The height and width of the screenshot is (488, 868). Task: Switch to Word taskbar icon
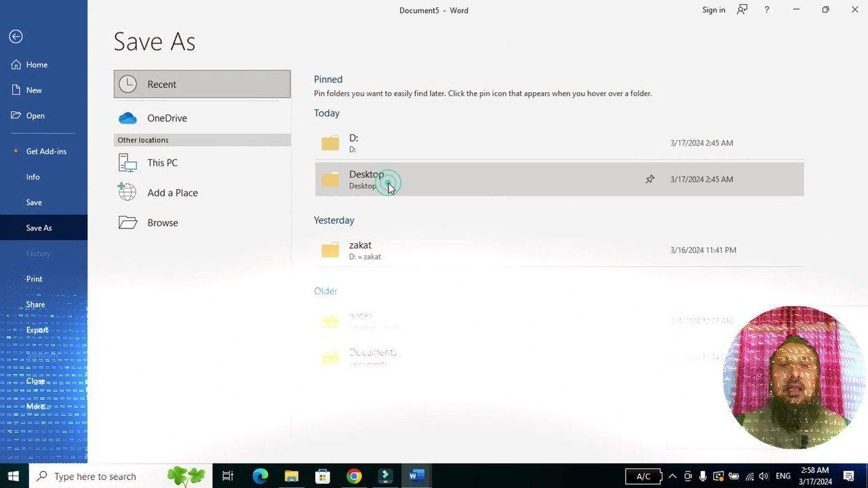coord(416,476)
